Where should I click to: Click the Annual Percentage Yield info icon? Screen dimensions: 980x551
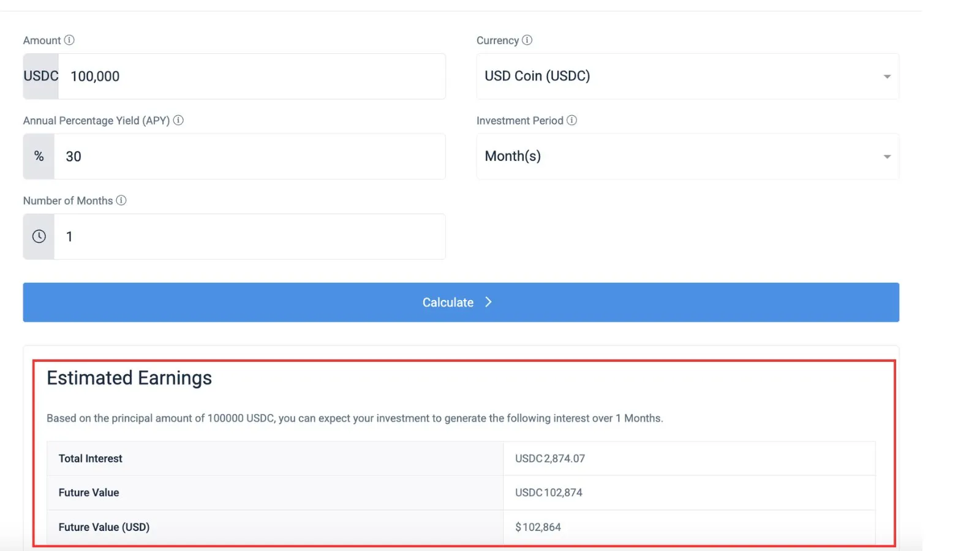(178, 120)
